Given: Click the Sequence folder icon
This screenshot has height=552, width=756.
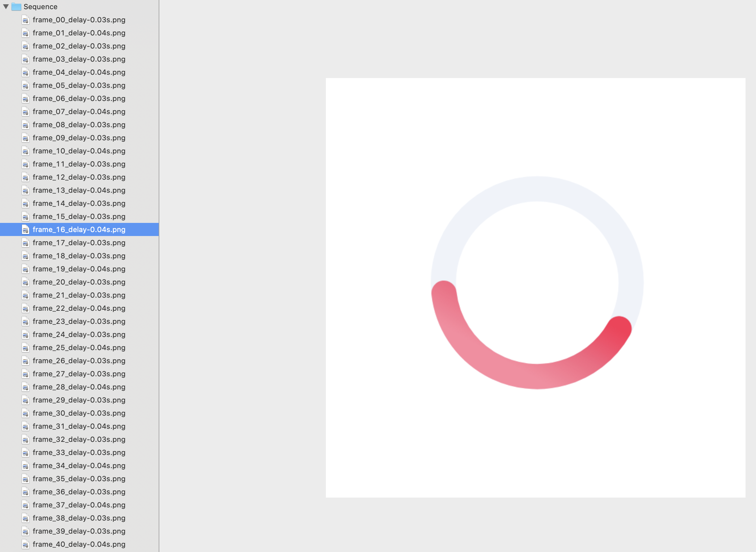Looking at the screenshot, I should tap(16, 7).
